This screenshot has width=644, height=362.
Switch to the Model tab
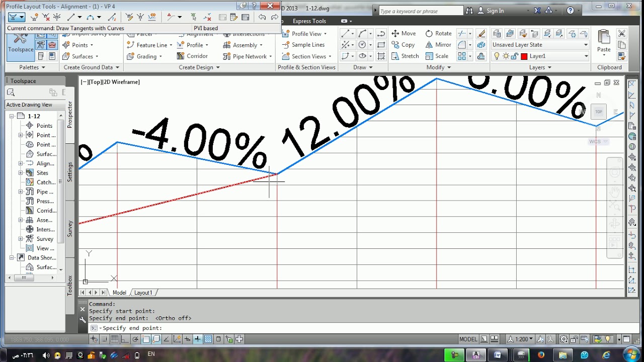pyautogui.click(x=119, y=293)
